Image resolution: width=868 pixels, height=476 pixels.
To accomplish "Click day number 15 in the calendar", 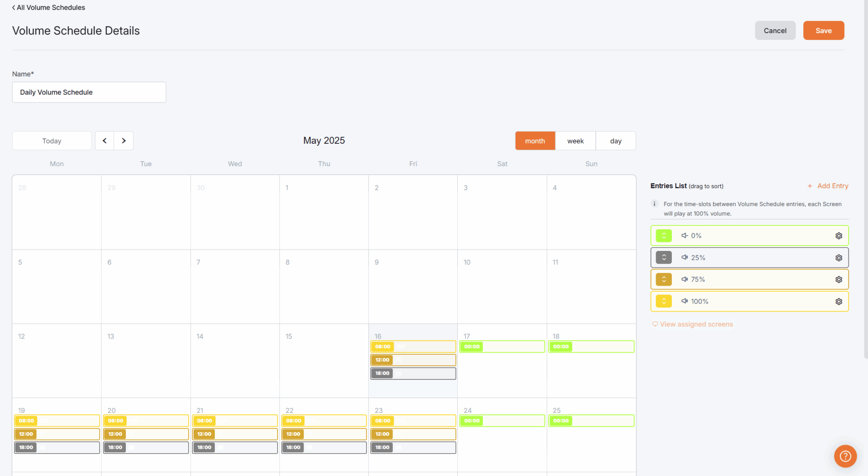I will [289, 336].
